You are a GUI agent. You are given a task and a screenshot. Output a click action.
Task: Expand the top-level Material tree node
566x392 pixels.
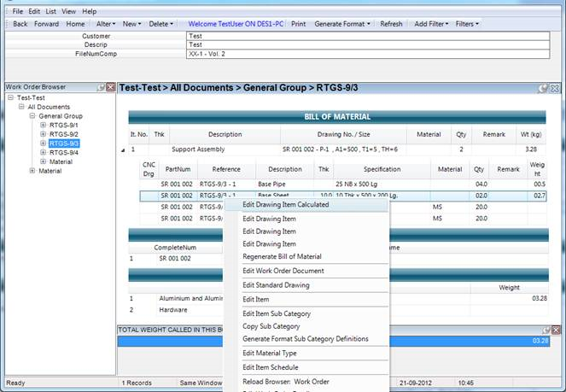pyautogui.click(x=32, y=171)
